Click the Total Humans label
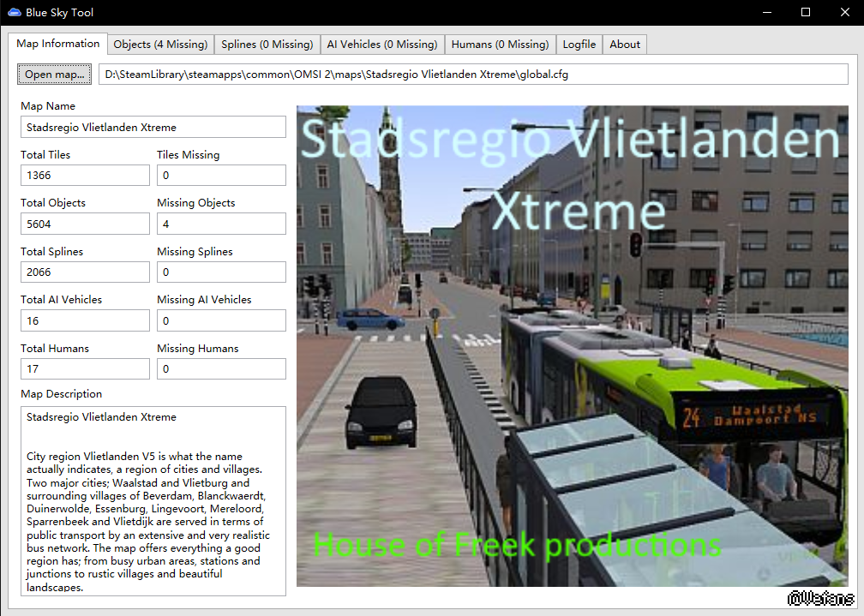The width and height of the screenshot is (864, 616). pyautogui.click(x=55, y=348)
